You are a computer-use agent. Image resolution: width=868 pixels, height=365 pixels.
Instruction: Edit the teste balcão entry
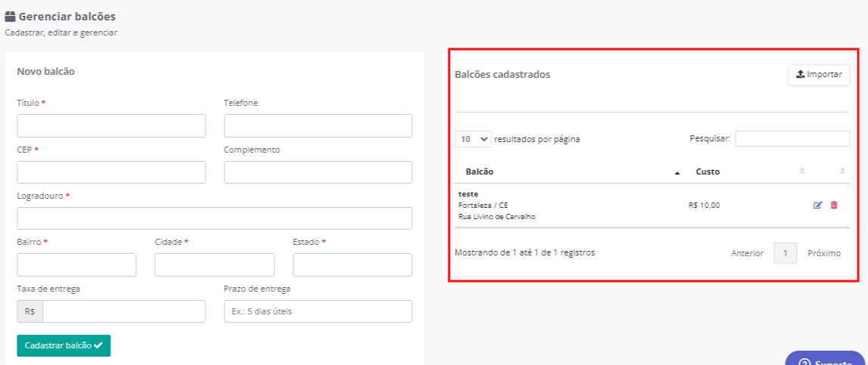pyautogui.click(x=817, y=206)
